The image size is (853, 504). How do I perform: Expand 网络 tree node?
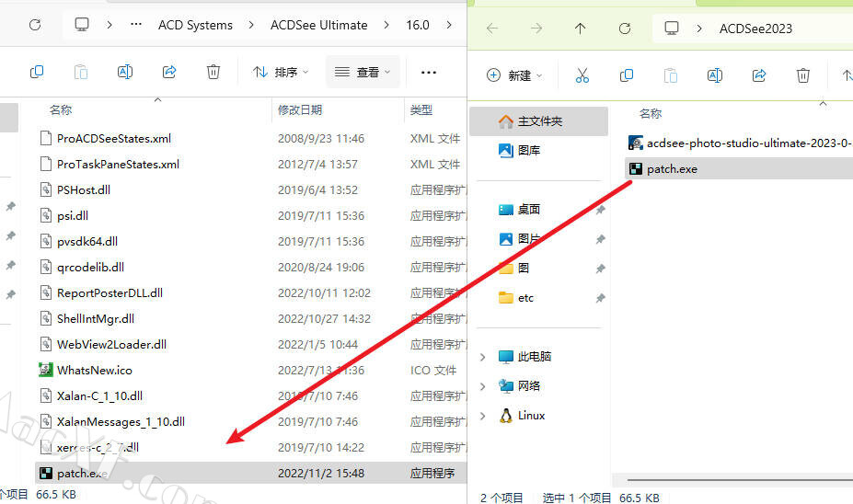click(482, 386)
